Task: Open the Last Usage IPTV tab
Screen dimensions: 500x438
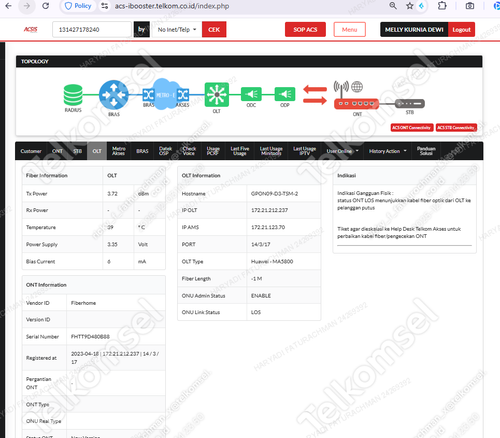Action: point(304,151)
